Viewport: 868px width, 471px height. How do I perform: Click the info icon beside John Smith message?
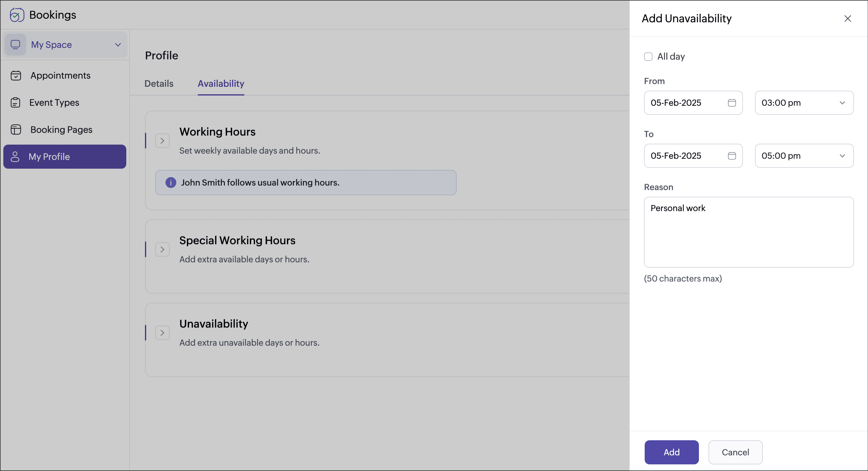(171, 183)
